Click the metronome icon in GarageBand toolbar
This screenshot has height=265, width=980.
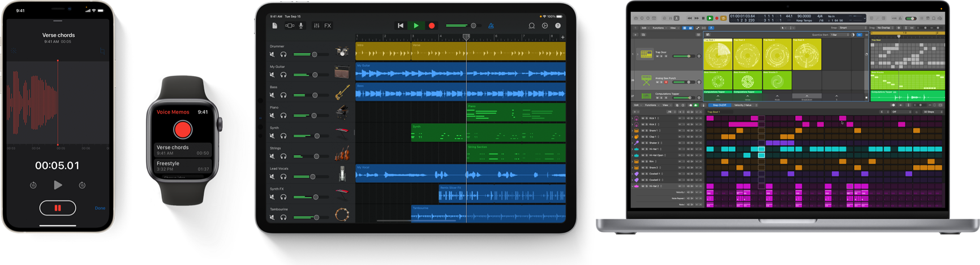pyautogui.click(x=491, y=25)
